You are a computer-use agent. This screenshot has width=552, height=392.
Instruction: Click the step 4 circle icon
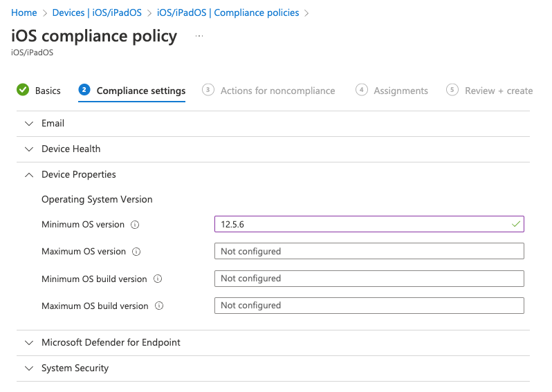pyautogui.click(x=362, y=90)
